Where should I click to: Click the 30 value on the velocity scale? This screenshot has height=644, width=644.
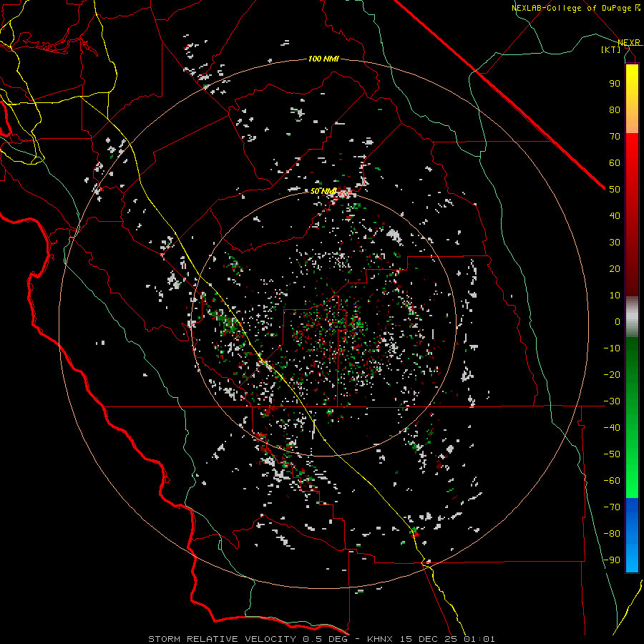coord(615,243)
